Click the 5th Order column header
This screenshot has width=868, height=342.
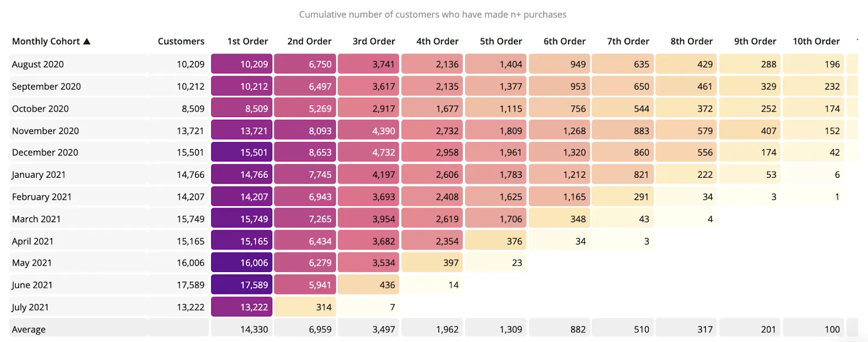pyautogui.click(x=501, y=41)
